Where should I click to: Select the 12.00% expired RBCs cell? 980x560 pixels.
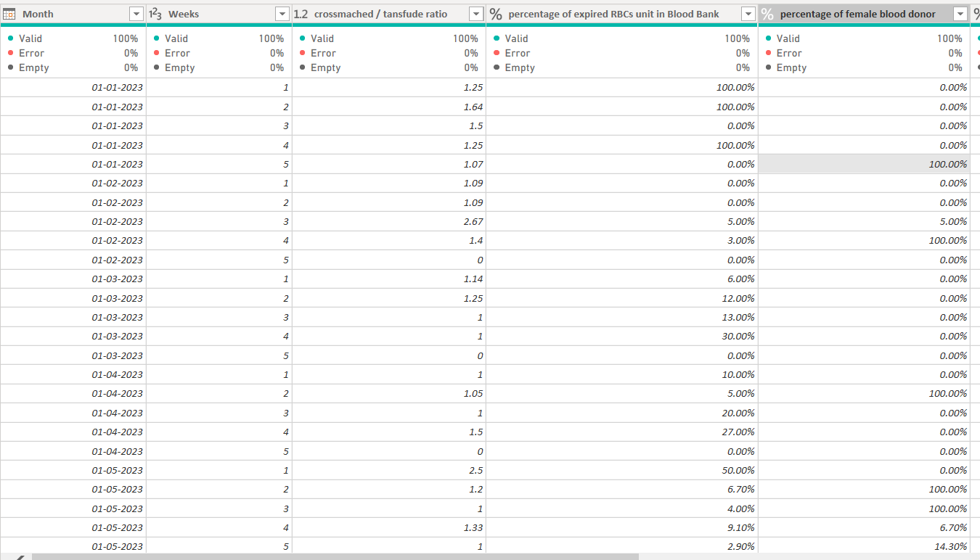(x=622, y=298)
